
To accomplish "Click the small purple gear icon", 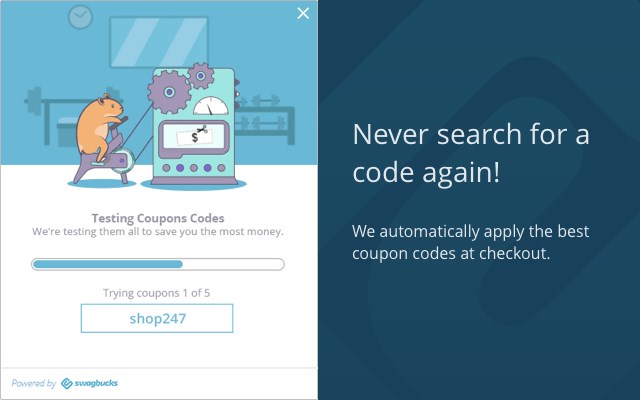I will click(200, 76).
